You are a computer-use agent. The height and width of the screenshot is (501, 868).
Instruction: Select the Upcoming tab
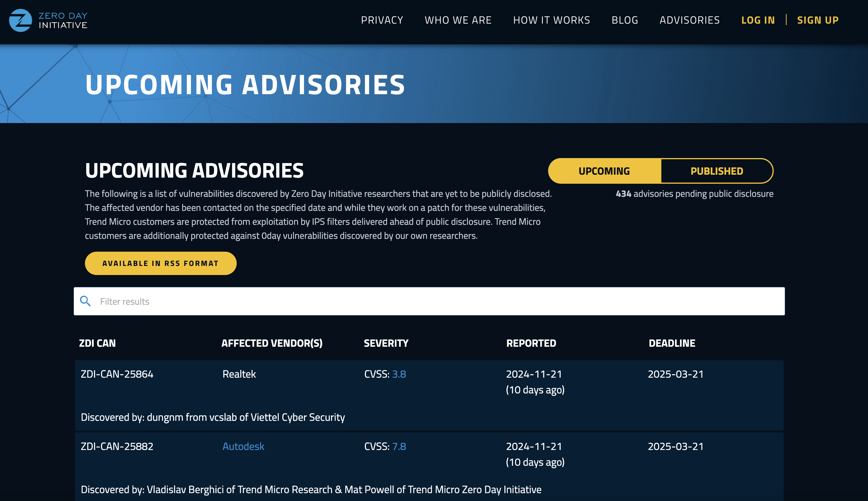(604, 171)
